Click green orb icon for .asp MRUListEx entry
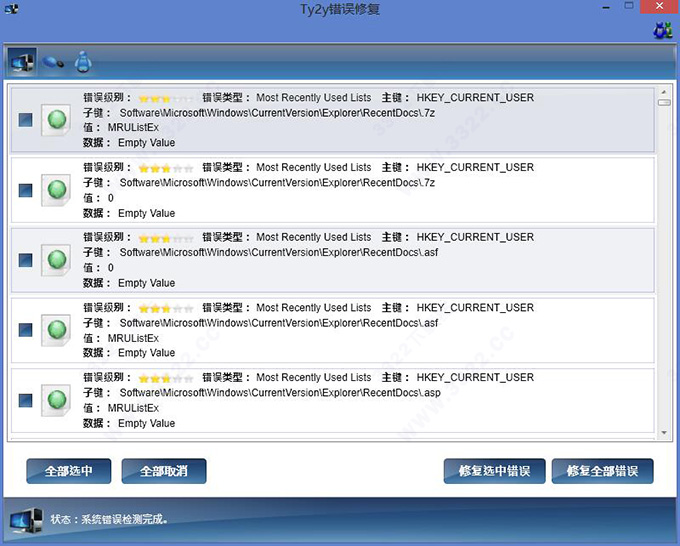Screen dimensions: 680x546 (x=56, y=400)
